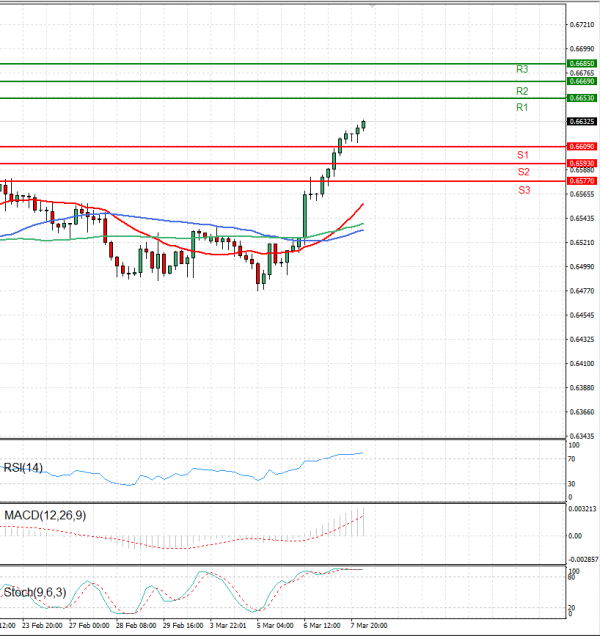Click the 0.66690 green price tag
Viewport: 600px width, 636px height.
[x=582, y=82]
